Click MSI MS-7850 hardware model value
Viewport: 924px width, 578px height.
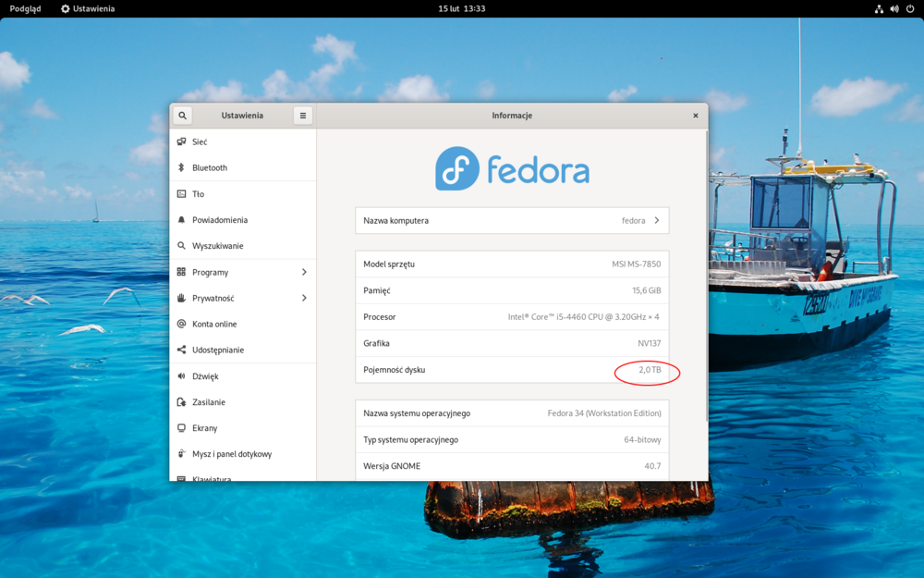(637, 264)
